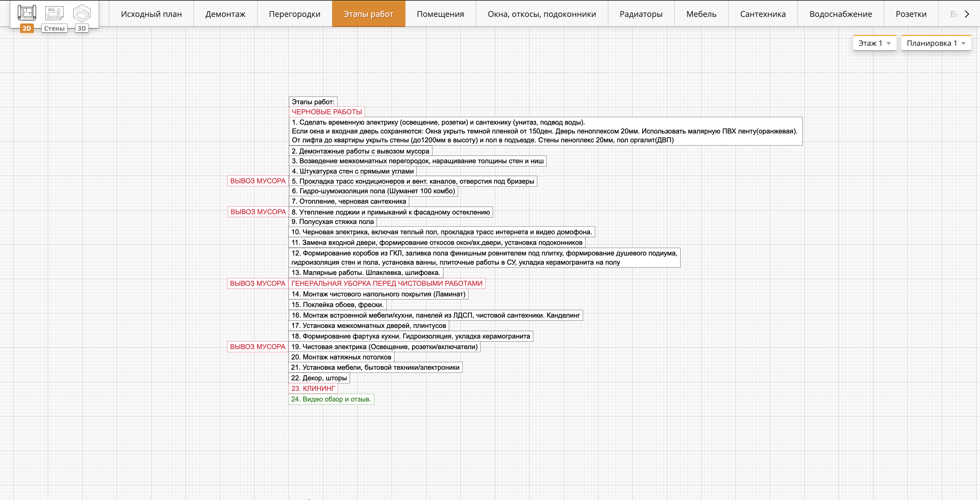The height and width of the screenshot is (500, 980).
Task: Select the 23. КЛИНИНГ text box
Action: [x=313, y=388]
